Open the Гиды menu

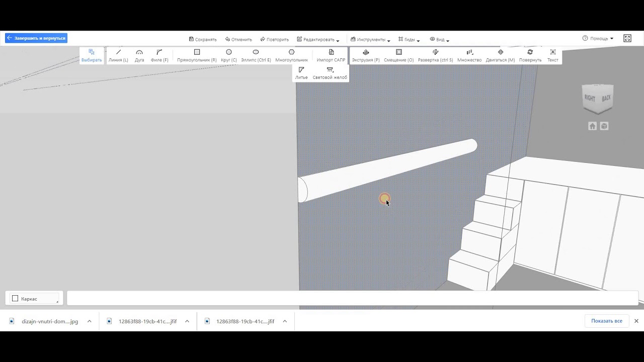[409, 39]
